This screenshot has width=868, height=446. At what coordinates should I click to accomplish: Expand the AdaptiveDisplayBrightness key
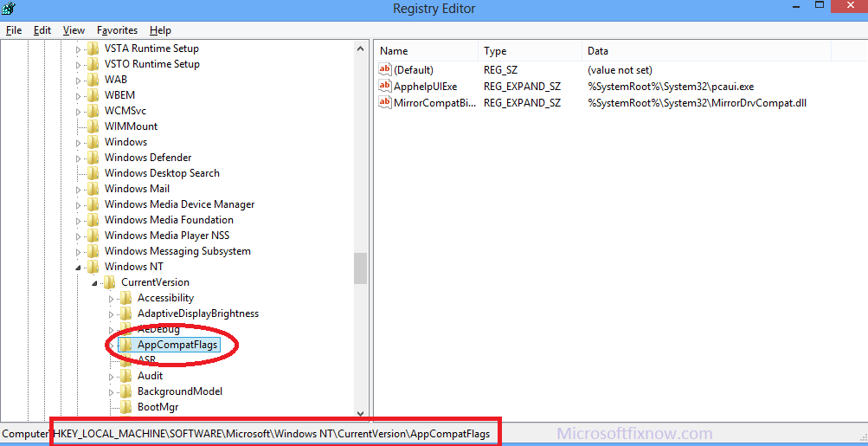(112, 313)
